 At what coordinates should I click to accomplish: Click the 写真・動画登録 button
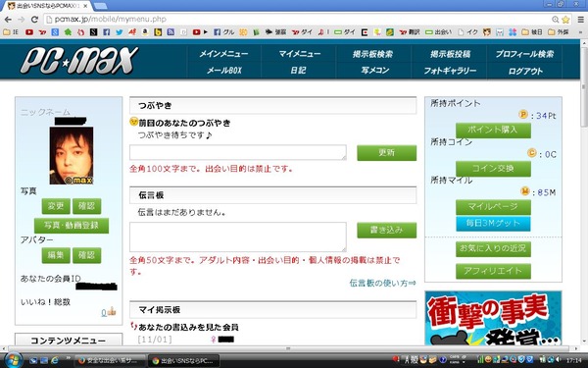click(x=72, y=226)
